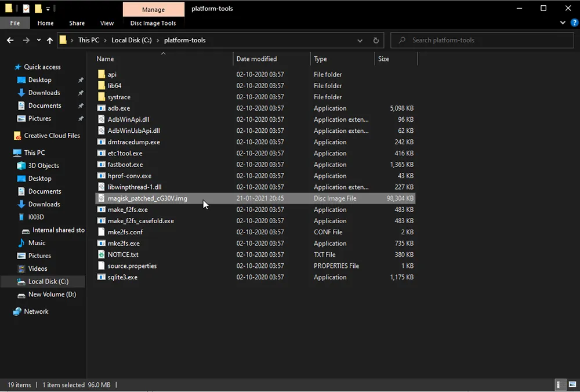The height and width of the screenshot is (392, 580).
Task: Open the recent locations dropdown arrow
Action: click(x=39, y=40)
